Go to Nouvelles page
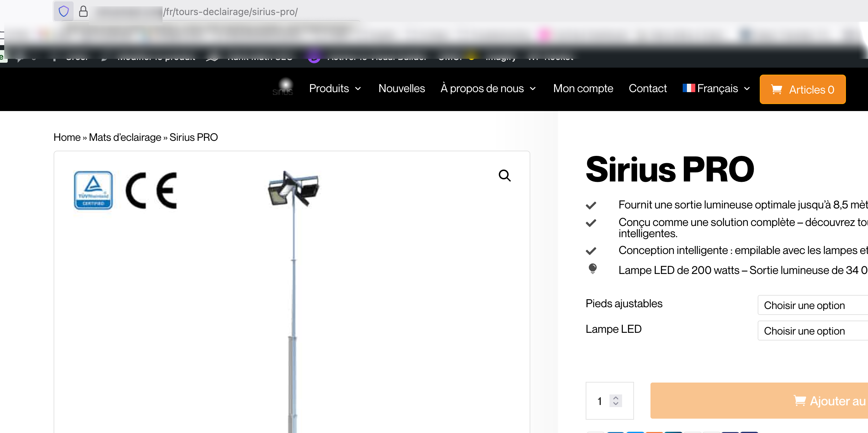 coord(401,89)
